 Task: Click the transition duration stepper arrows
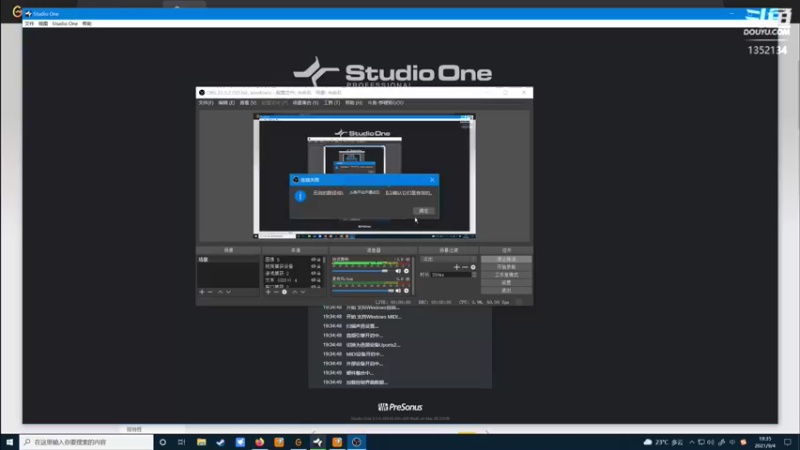[474, 274]
